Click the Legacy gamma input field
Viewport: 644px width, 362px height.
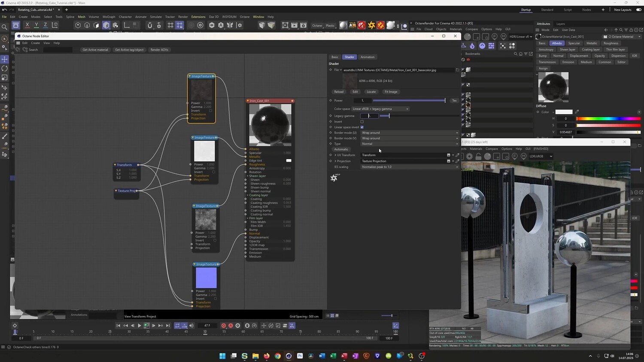point(369,116)
